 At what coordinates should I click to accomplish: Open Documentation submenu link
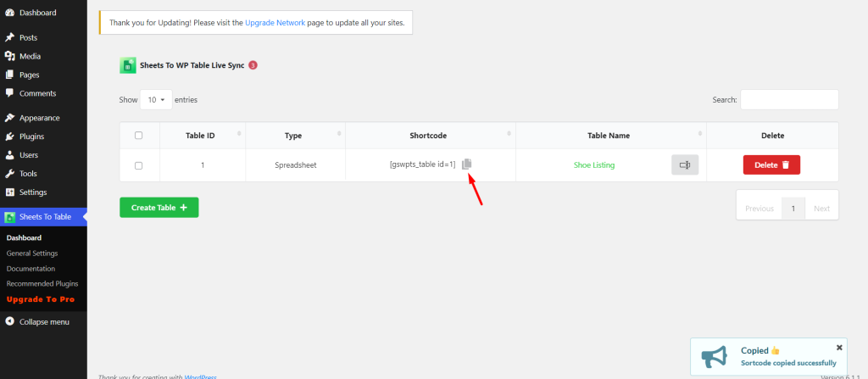tap(31, 268)
